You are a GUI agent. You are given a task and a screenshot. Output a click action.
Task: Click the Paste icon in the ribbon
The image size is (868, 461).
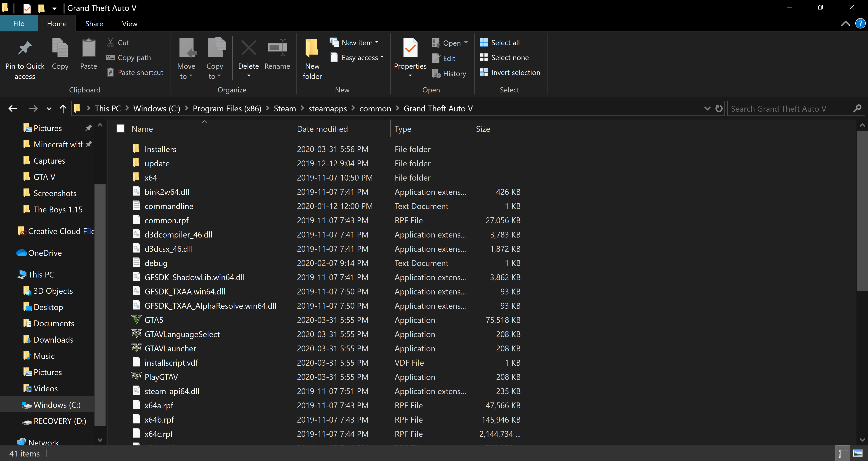[x=89, y=48]
